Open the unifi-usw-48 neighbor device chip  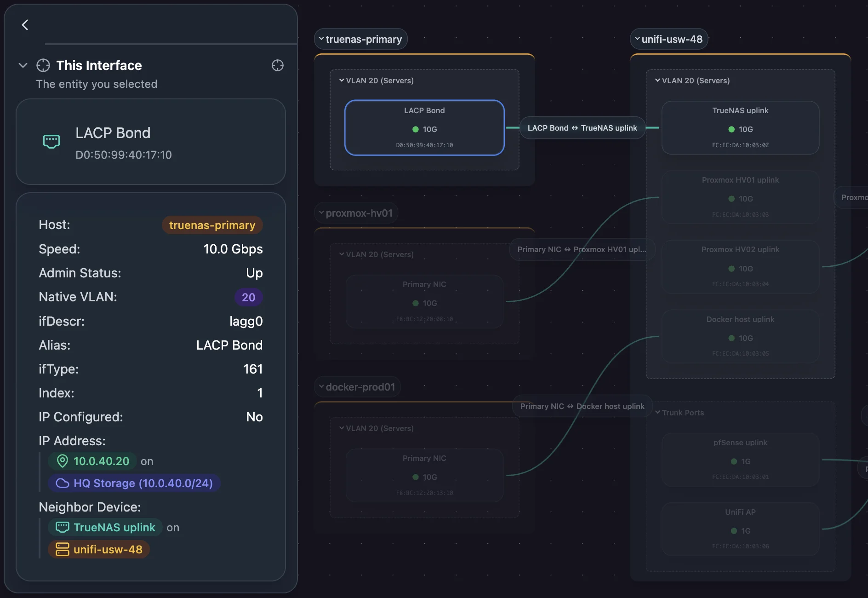[99, 549]
